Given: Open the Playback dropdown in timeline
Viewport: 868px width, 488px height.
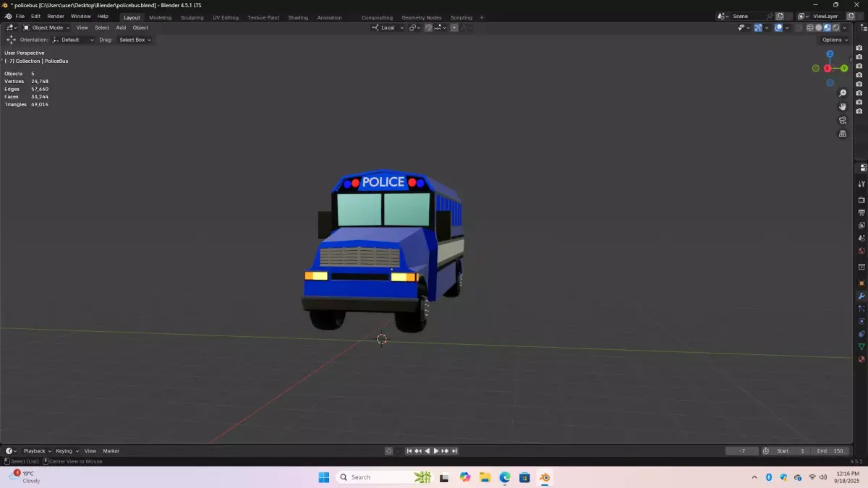Looking at the screenshot, I should tap(37, 451).
